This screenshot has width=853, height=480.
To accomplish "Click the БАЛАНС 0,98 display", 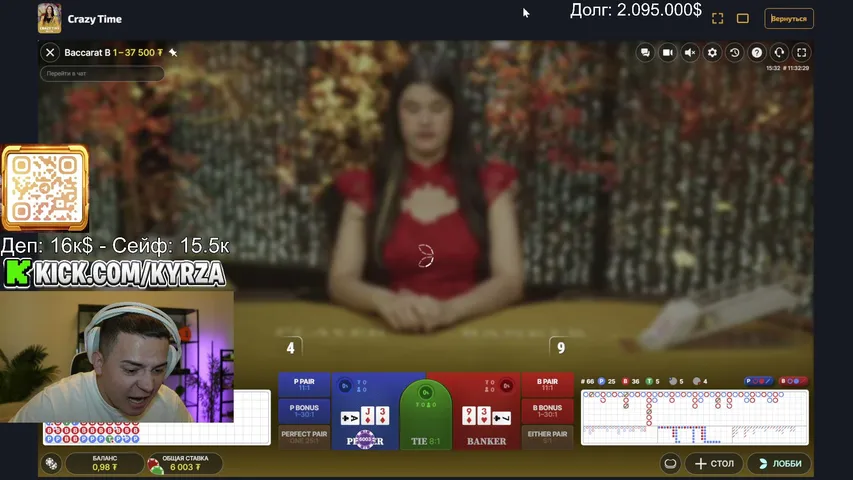I will 104,463.
